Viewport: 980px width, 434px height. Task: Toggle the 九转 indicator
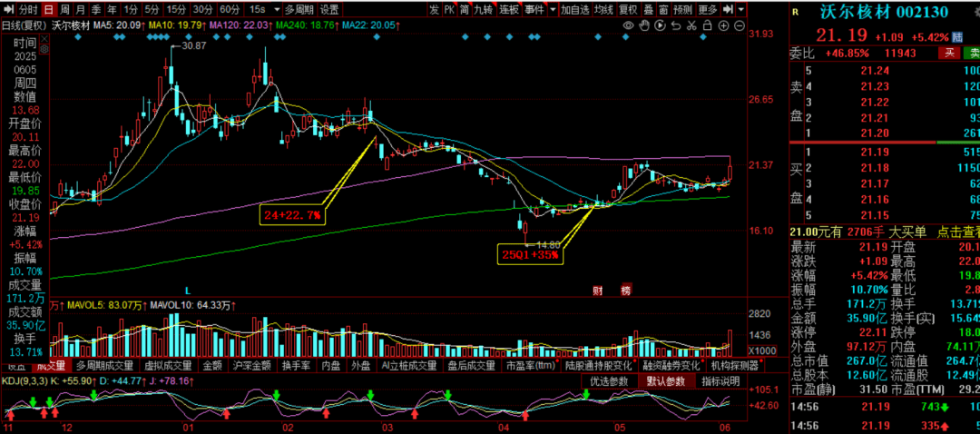click(483, 9)
